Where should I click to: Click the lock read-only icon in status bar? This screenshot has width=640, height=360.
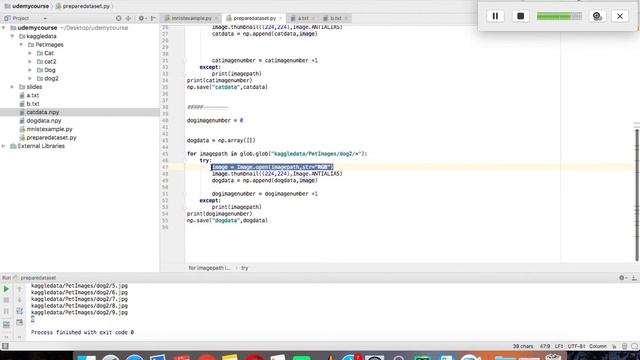click(x=614, y=346)
